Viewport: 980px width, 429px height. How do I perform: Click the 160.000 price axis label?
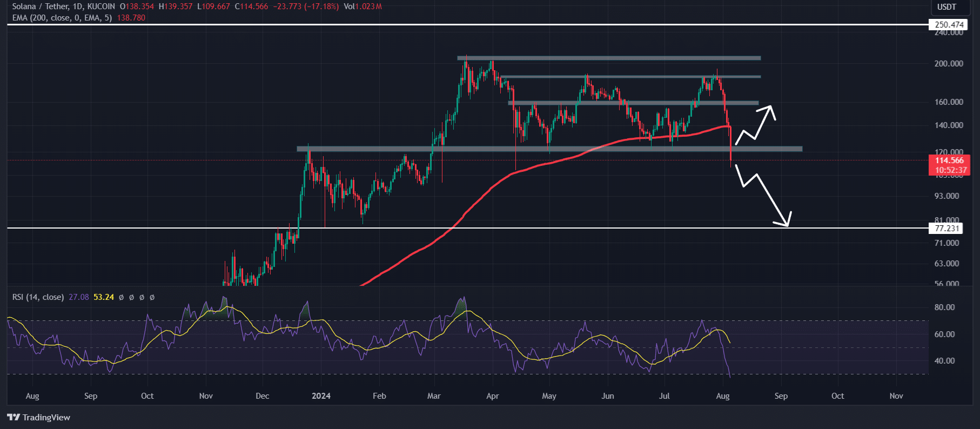(949, 102)
